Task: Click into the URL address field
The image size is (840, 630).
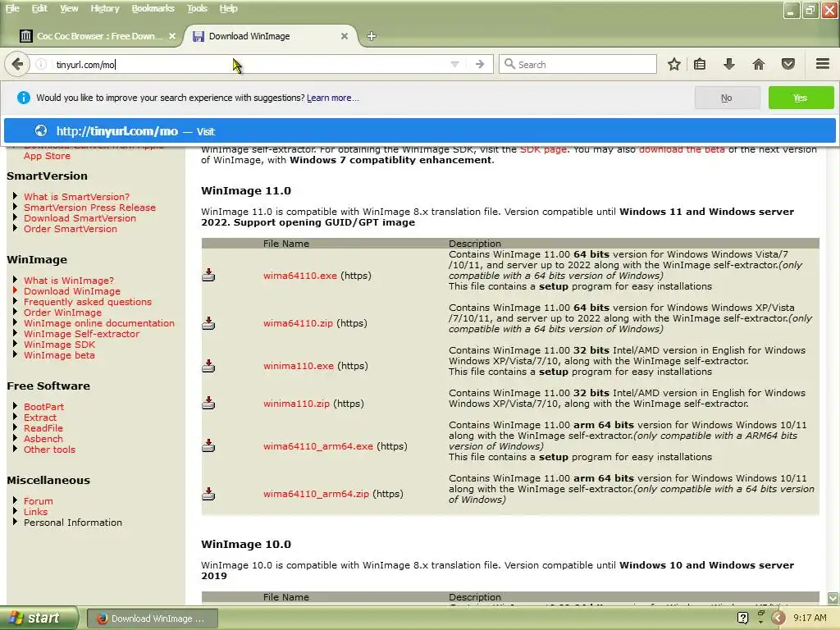Action: coord(246,64)
